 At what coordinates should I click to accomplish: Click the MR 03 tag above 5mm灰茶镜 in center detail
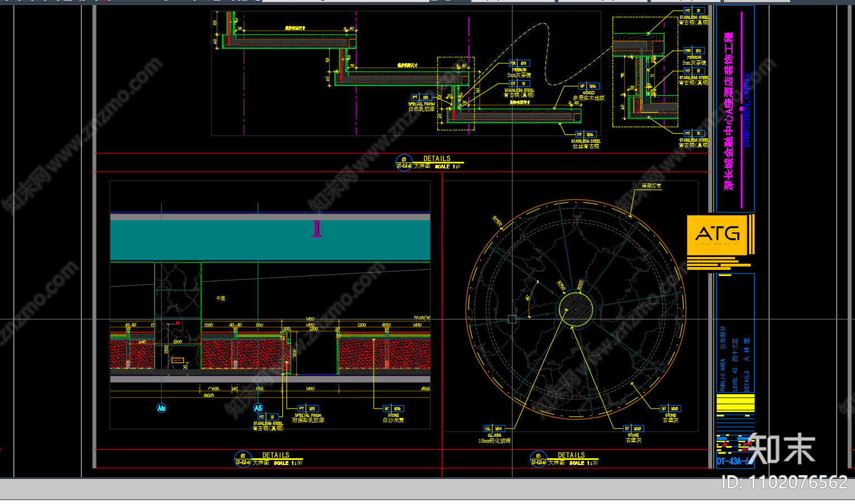pos(519,64)
